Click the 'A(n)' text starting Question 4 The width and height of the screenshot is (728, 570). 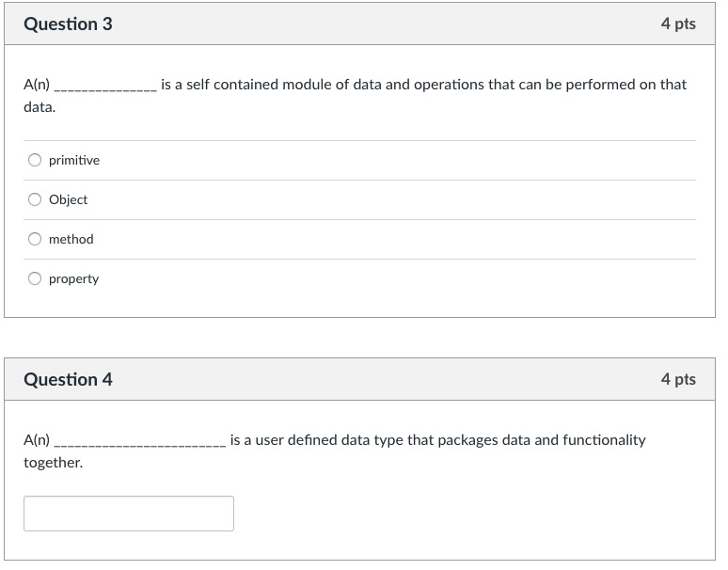click(37, 440)
